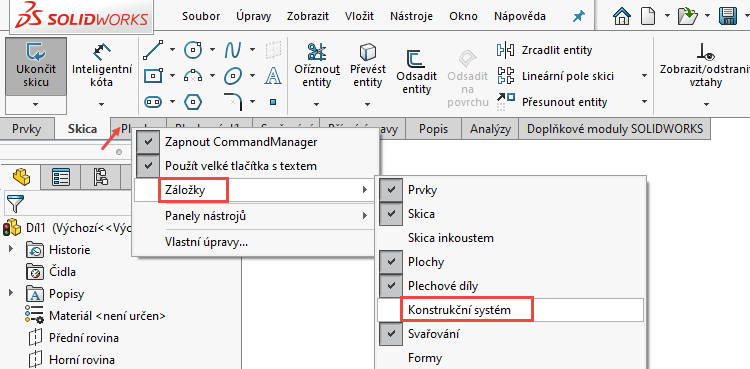
Task: Select the Line sketch tool
Action: click(154, 49)
